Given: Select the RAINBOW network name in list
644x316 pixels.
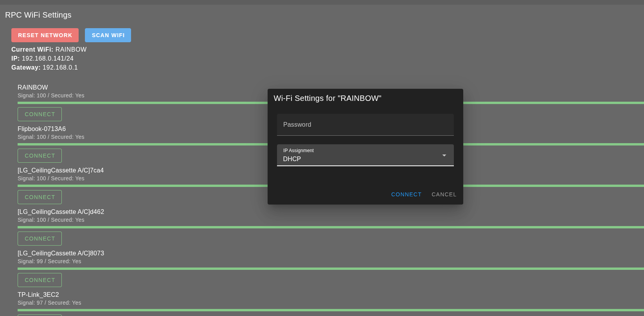Looking at the screenshot, I should [33, 87].
